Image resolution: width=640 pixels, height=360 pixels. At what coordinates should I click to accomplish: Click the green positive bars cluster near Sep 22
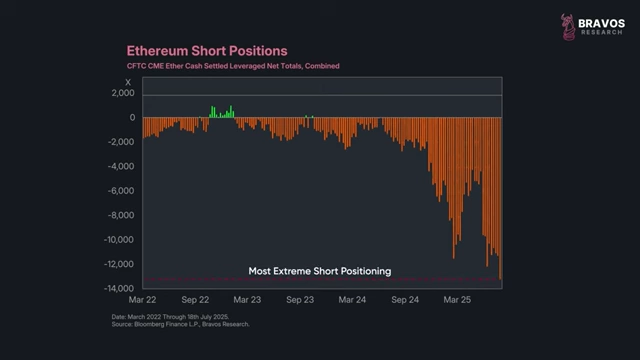coord(222,112)
